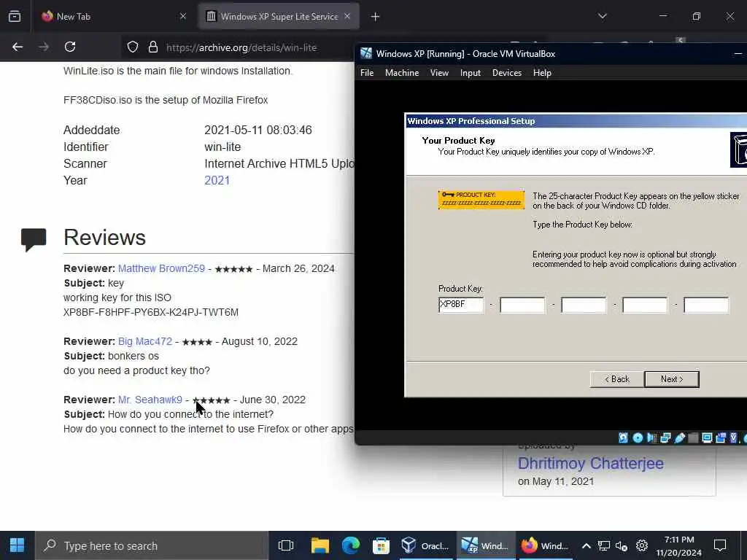Screen dimensions: 747x560
Task: Click the product key text XP8BF-F8HPF-PY6BX-K24PJ-TWT6M
Action: (x=151, y=312)
